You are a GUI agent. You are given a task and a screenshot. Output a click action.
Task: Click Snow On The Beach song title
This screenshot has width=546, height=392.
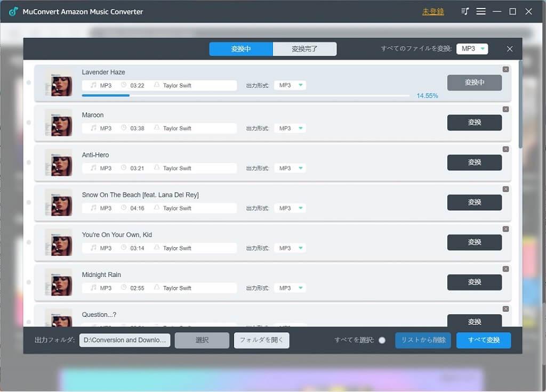coord(140,195)
